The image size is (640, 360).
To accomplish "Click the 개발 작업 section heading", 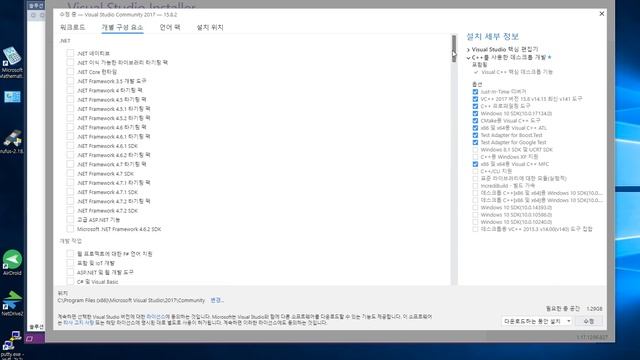I will coord(71,241).
